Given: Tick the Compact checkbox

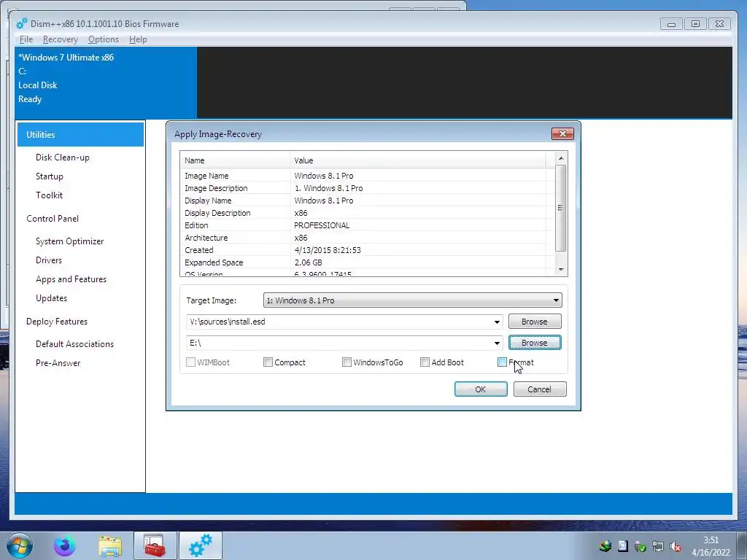Looking at the screenshot, I should pos(268,362).
